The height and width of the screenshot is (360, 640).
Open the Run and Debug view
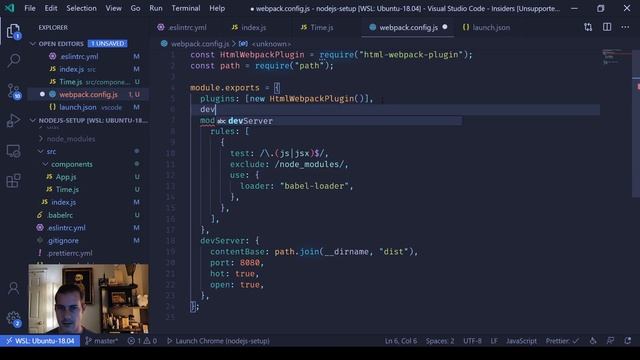pyautogui.click(x=13, y=121)
